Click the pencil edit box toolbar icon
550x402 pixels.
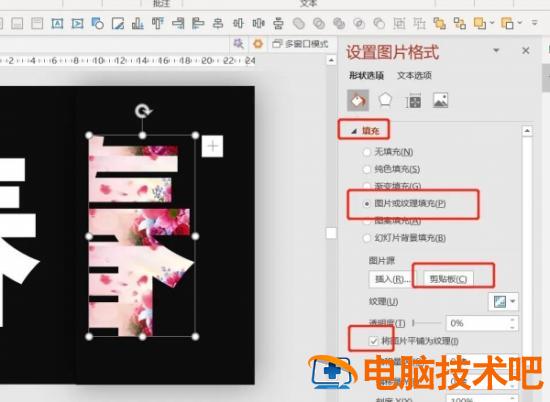(118, 24)
